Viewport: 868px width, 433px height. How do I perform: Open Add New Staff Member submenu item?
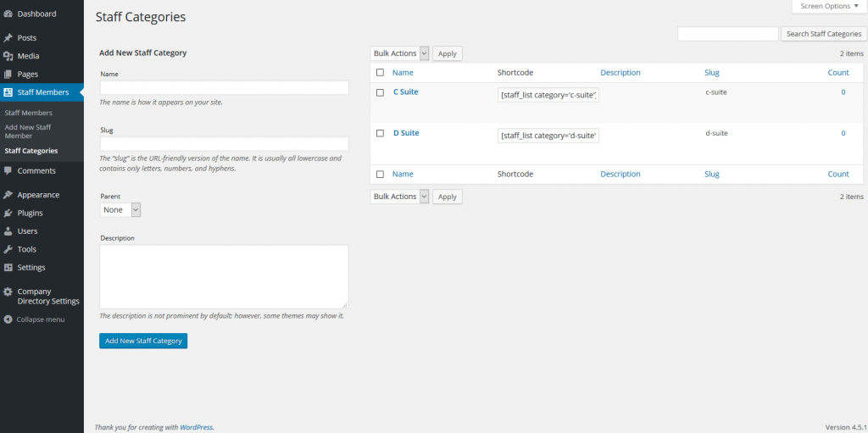[28, 131]
